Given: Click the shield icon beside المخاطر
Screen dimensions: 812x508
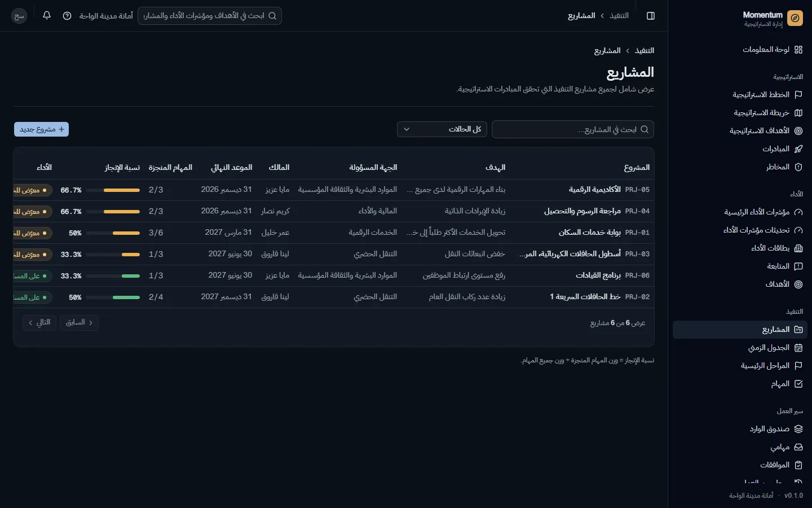Looking at the screenshot, I should (798, 167).
